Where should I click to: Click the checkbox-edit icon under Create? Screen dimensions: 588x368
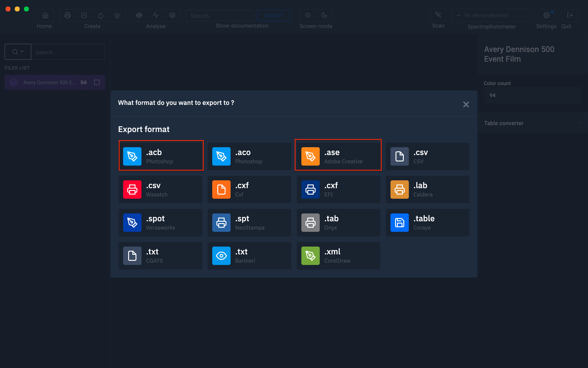coord(84,15)
